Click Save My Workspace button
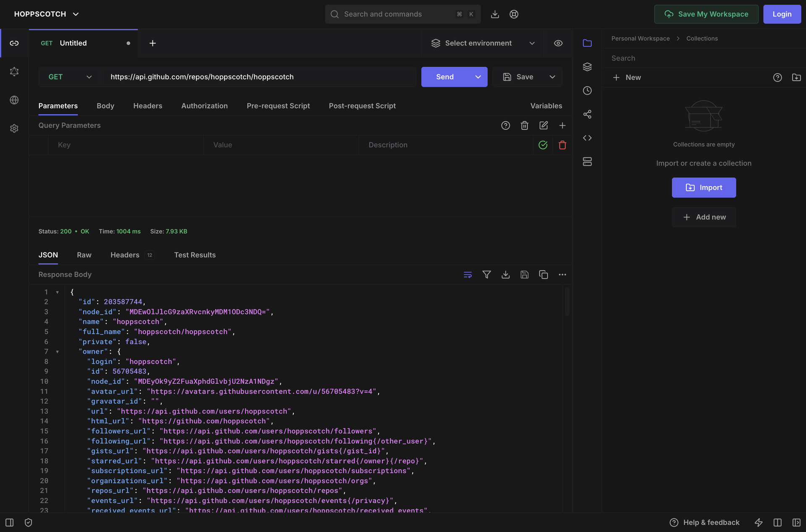The height and width of the screenshot is (532, 806). click(706, 14)
